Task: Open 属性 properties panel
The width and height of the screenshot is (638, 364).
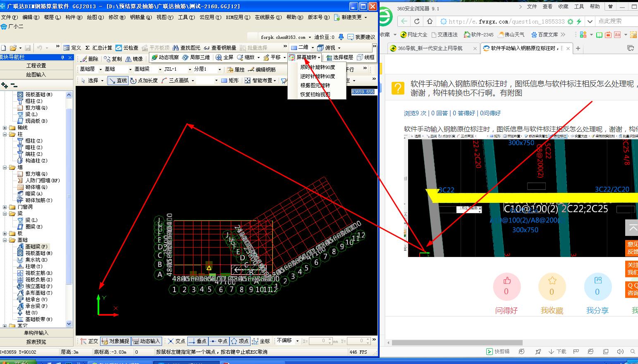Action: point(236,69)
